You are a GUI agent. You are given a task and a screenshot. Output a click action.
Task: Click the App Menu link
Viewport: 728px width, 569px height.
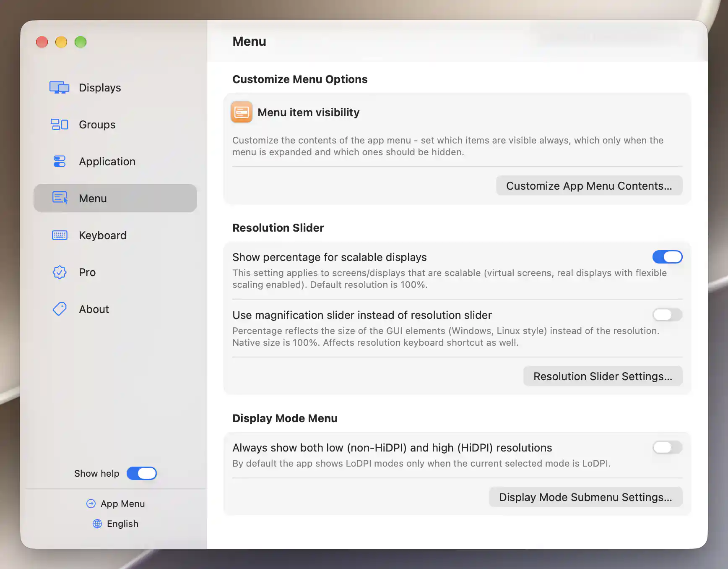tap(116, 504)
